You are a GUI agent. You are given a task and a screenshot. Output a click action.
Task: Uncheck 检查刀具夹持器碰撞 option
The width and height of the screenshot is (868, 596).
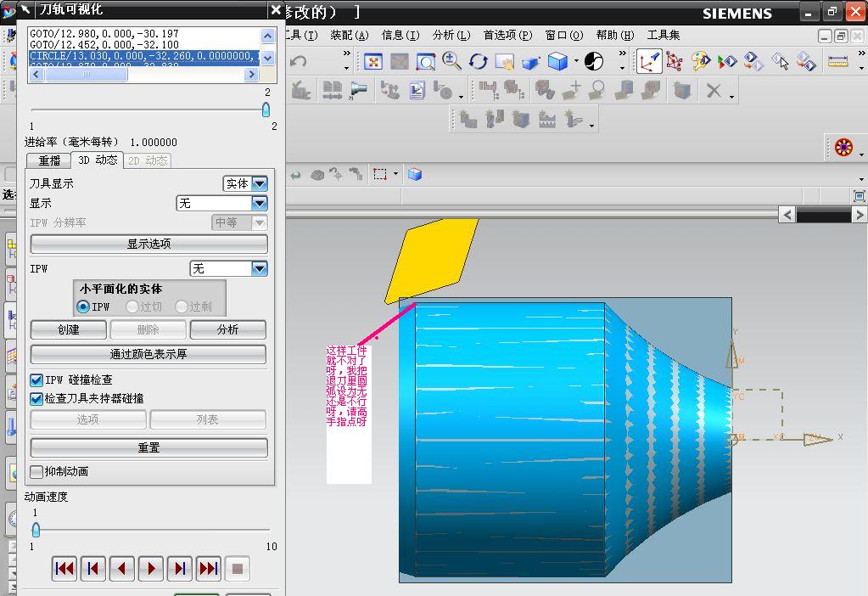(36, 398)
